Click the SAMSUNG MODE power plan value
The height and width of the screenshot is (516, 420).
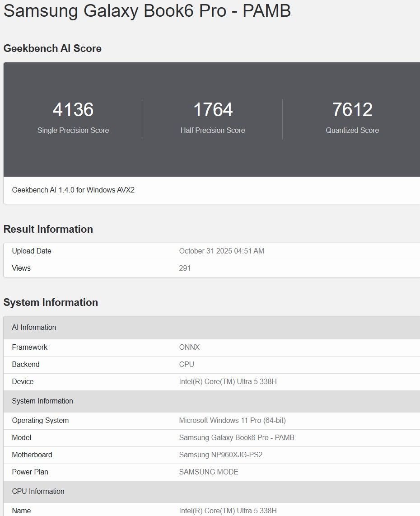[x=209, y=472]
